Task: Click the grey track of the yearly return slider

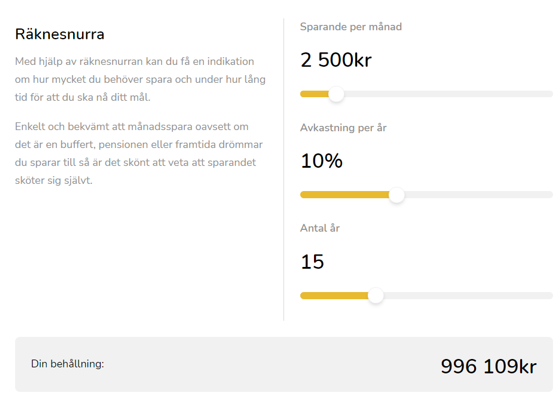Action: pyautogui.click(x=479, y=195)
